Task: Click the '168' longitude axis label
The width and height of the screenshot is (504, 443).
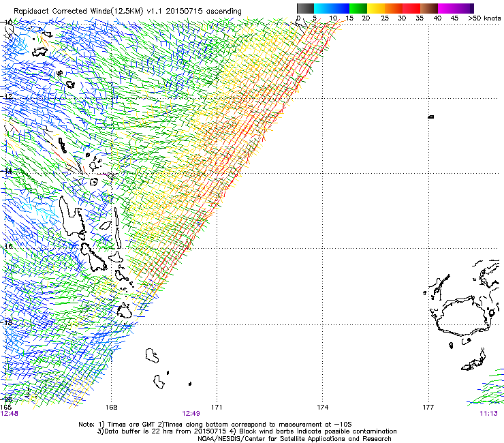Action: (x=111, y=408)
